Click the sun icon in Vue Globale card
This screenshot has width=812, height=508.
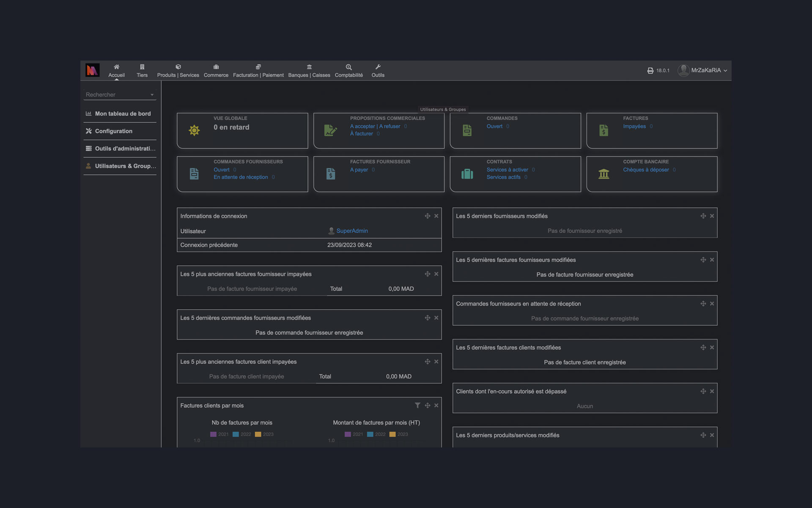(x=194, y=130)
